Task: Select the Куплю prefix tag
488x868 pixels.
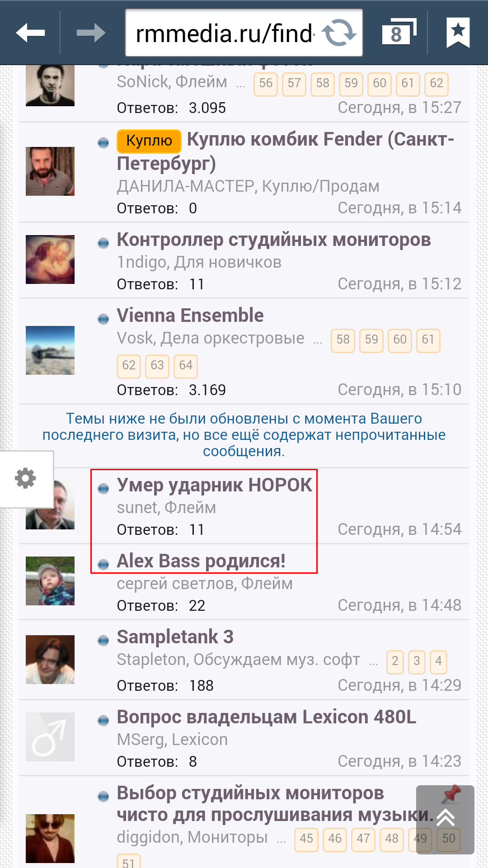Action: (x=149, y=141)
